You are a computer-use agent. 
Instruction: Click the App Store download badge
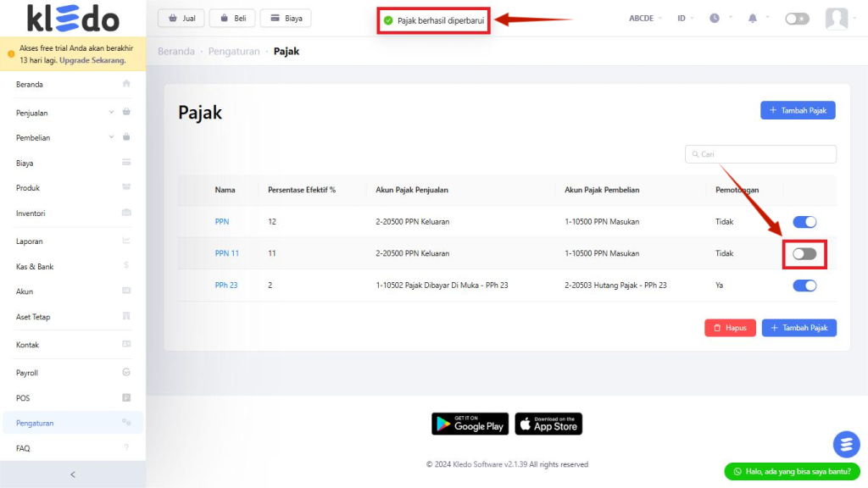[x=548, y=424]
